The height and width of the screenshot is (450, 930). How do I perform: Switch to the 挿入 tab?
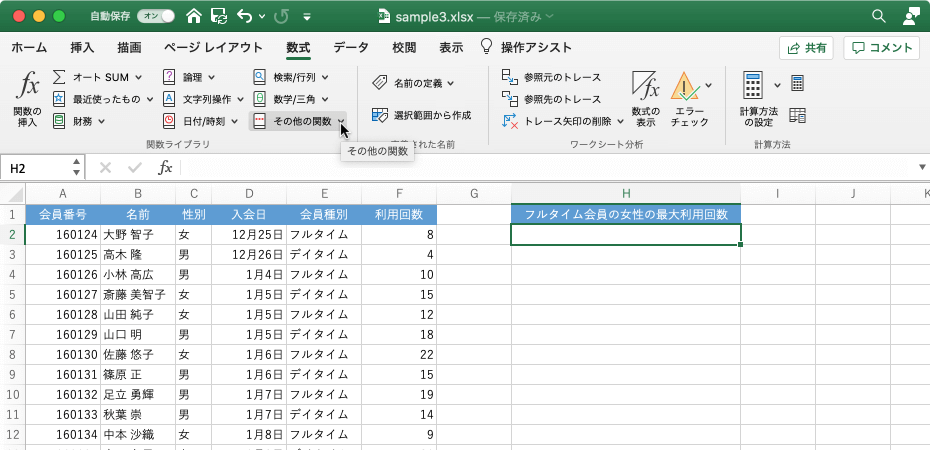pos(82,47)
